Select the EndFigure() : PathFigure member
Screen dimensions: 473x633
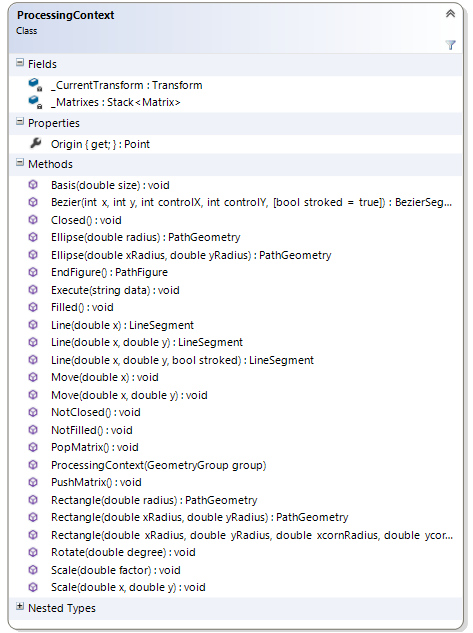(x=109, y=272)
